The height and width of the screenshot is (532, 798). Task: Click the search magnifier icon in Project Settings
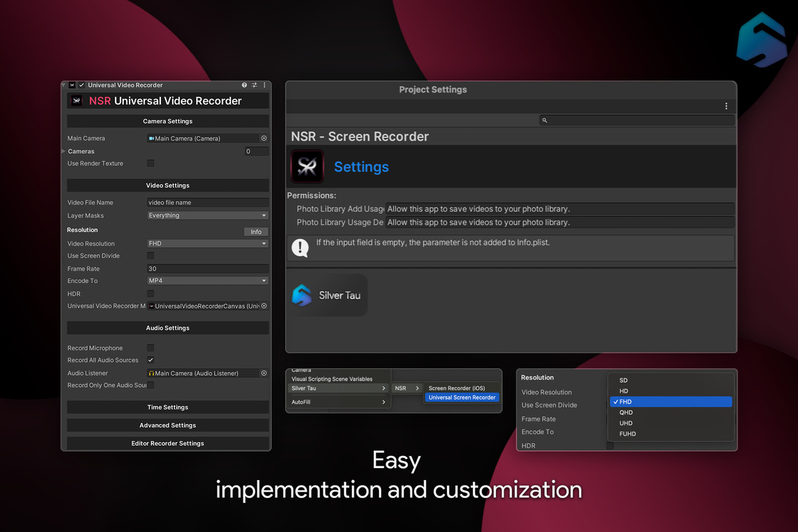[545, 120]
